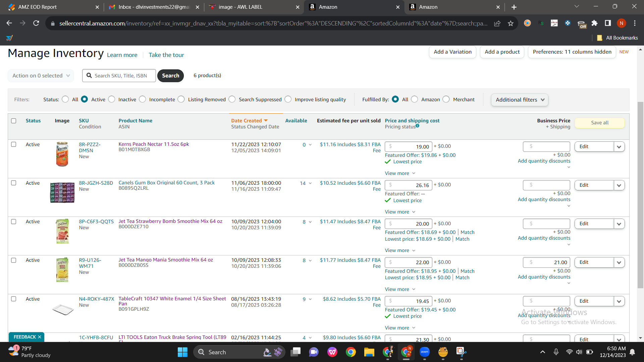This screenshot has width=644, height=362.
Task: Click the Add a Variation button
Action: (452, 52)
